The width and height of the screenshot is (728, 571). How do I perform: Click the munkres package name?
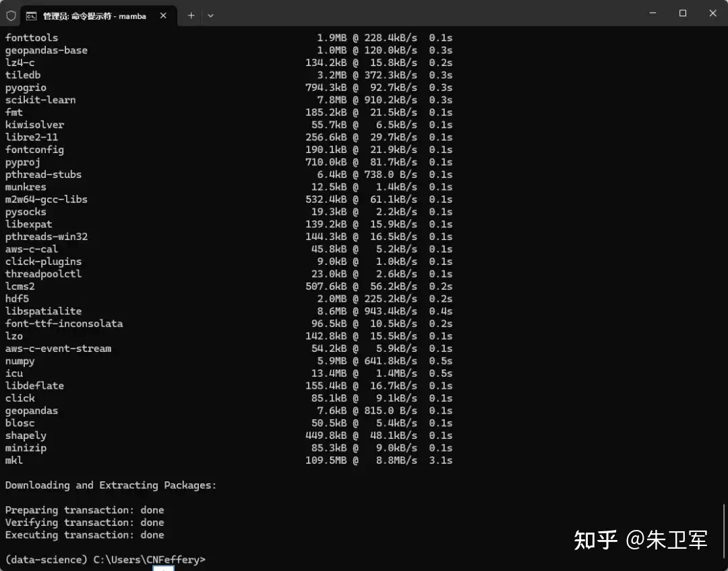pos(26,187)
